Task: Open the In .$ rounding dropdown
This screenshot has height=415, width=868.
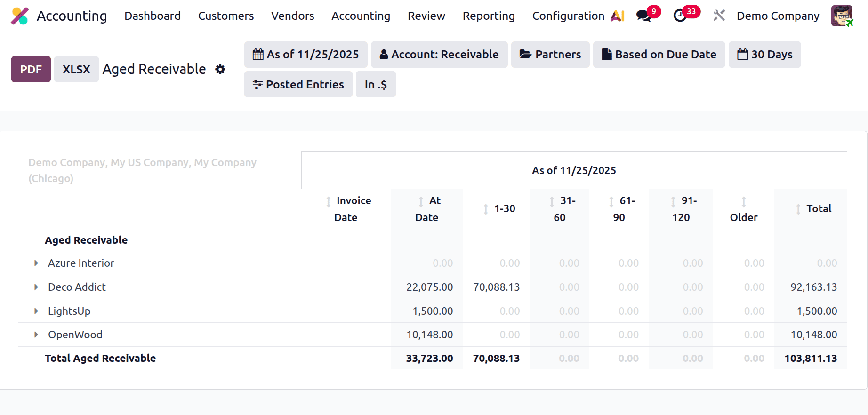Action: [x=376, y=84]
